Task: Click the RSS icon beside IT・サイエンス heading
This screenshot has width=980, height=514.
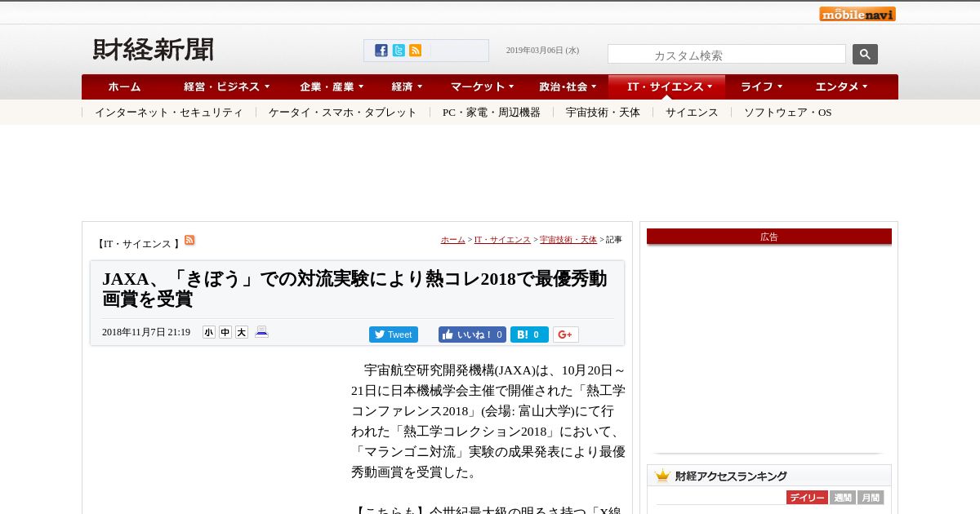Action: pyautogui.click(x=189, y=240)
